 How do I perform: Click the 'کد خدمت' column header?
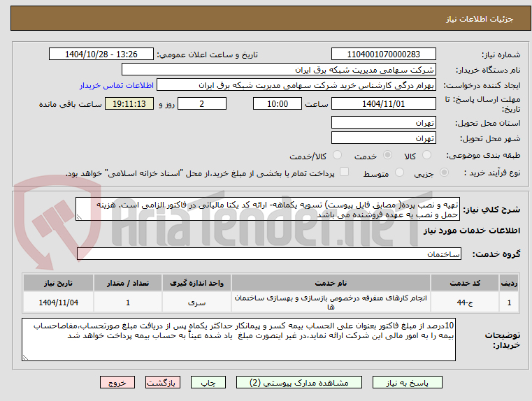465,283
